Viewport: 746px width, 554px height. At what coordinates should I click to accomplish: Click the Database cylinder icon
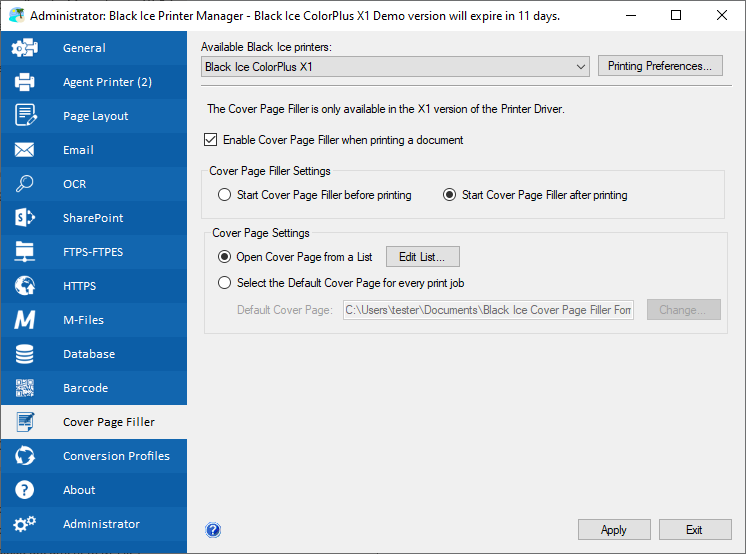point(24,354)
